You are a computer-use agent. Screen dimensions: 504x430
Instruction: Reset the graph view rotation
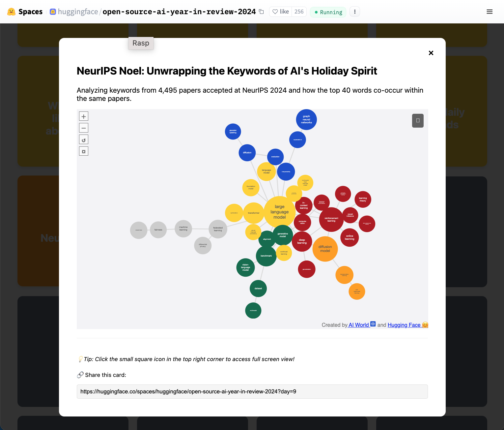84,140
